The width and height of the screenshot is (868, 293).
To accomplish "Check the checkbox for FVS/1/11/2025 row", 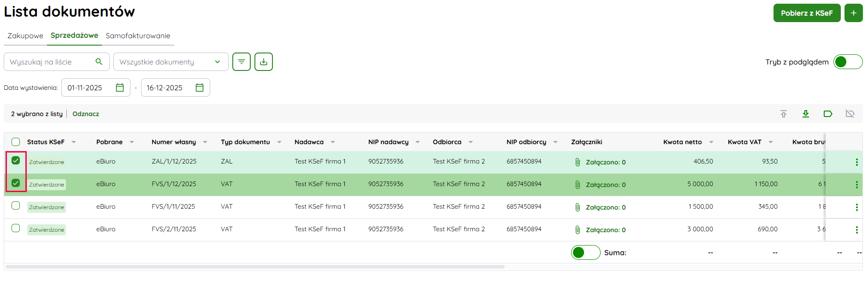I will [16, 206].
